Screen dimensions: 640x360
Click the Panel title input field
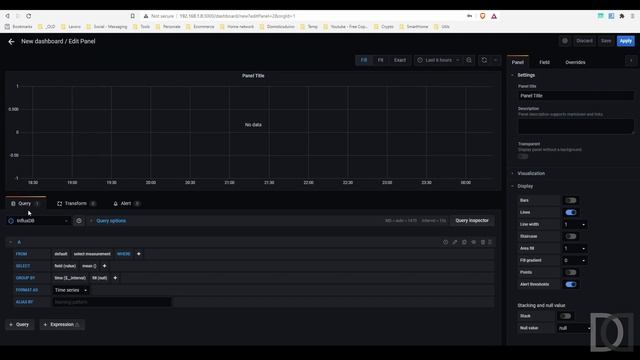coord(576,96)
